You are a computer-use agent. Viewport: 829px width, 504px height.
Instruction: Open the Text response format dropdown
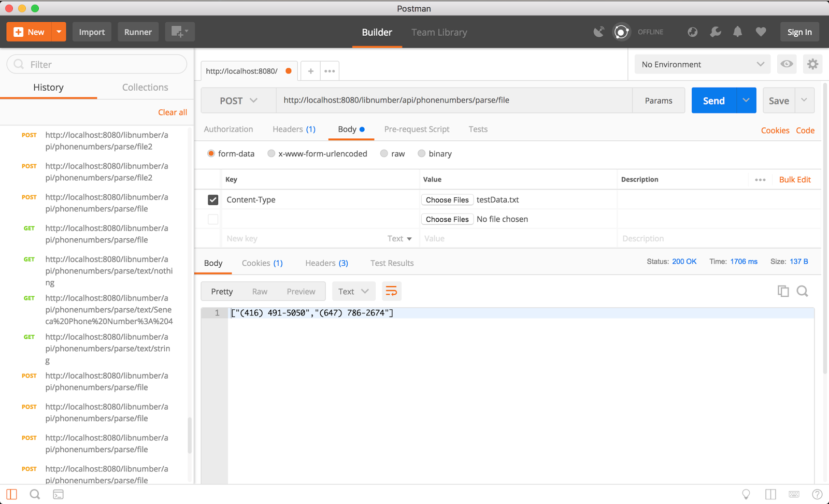coord(353,291)
